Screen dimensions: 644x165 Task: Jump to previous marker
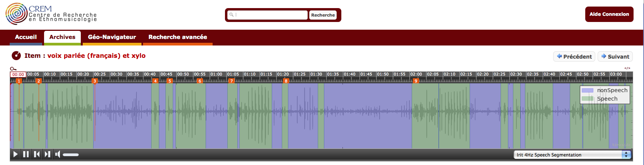point(37,154)
